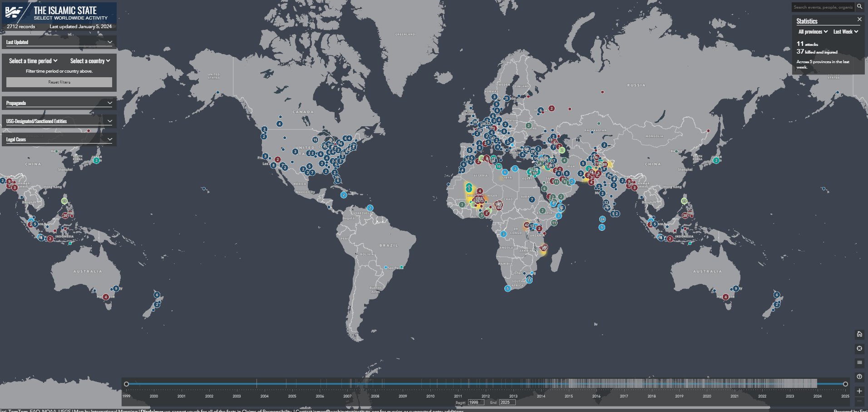Screen dimensions: 868x412
Task: Click the End year input field
Action: pos(507,402)
